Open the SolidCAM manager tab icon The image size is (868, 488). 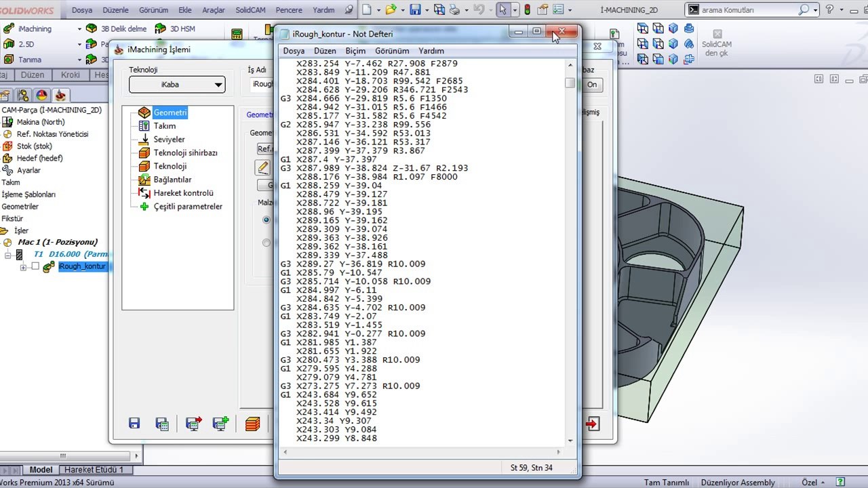click(60, 96)
